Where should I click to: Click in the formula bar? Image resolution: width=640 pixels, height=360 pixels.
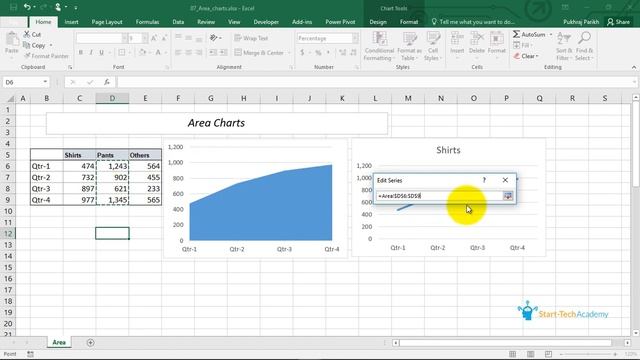coord(376,82)
